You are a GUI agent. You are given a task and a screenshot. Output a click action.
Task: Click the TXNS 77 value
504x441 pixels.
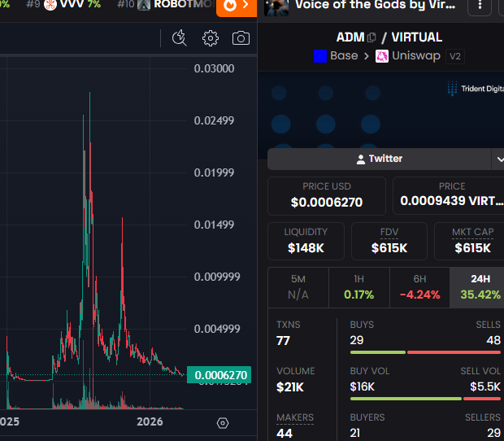coord(283,341)
